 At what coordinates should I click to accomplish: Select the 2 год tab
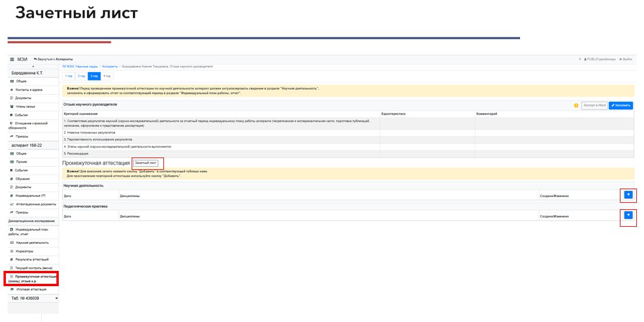tap(81, 76)
